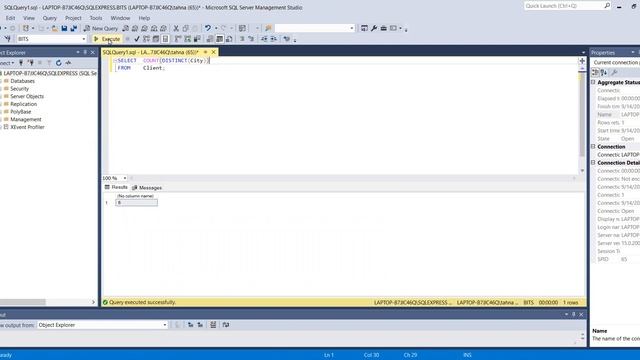Close the Object Explorer panel
Viewport: 640px width, 360px height.
click(x=93, y=52)
